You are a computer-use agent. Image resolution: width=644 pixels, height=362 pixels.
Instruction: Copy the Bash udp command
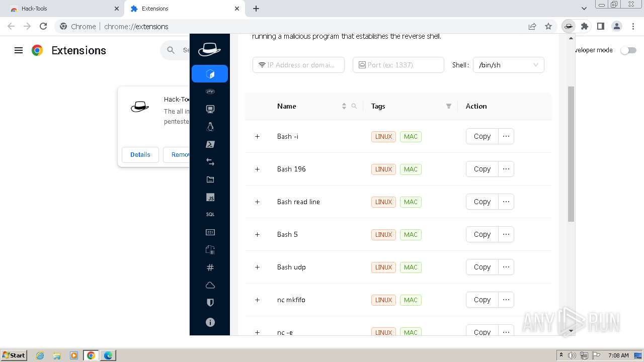point(482,267)
